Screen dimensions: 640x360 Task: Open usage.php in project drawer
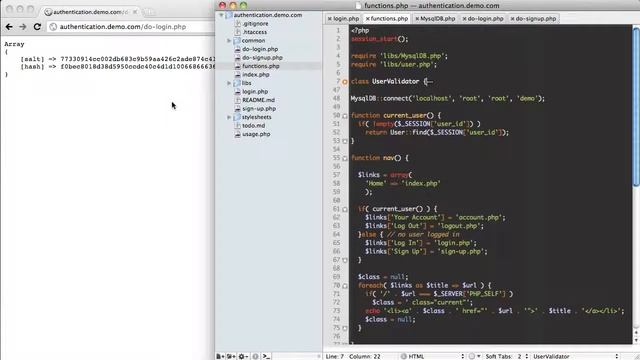[x=256, y=134]
